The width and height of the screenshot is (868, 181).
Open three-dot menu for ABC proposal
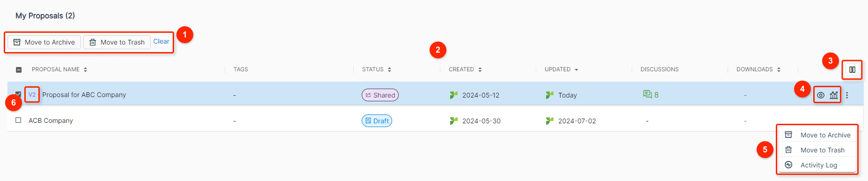[x=847, y=95]
